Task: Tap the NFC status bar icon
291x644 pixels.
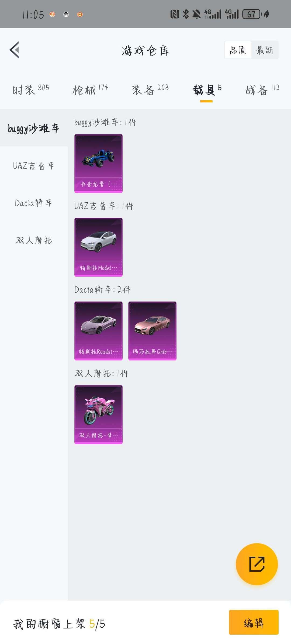Action: coord(175,14)
